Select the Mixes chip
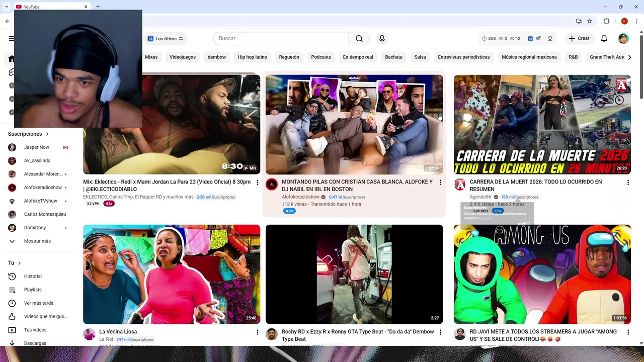Screen dimensions: 644x362 coord(151,57)
